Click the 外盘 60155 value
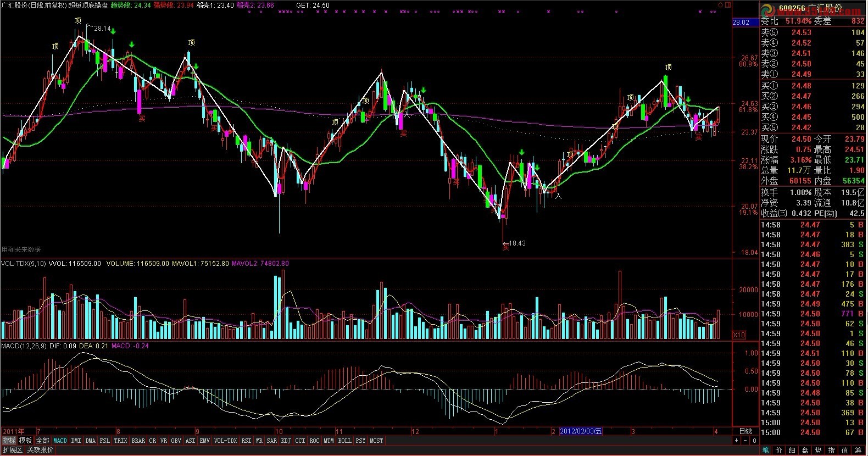868x456 pixels. 800,181
